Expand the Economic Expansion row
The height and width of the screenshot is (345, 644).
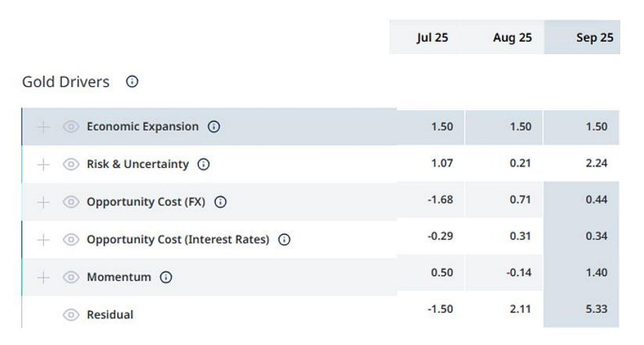click(x=44, y=127)
